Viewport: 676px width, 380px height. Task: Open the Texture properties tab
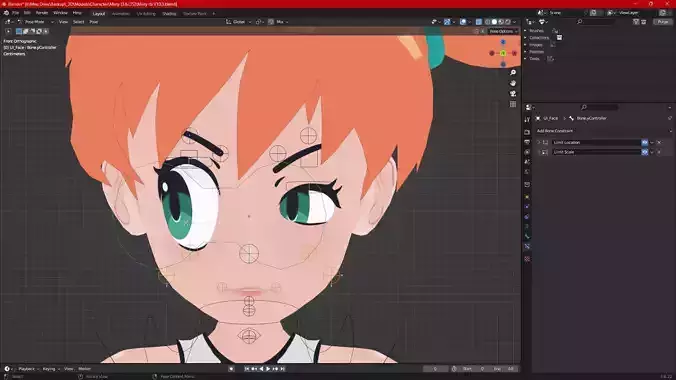(527, 259)
